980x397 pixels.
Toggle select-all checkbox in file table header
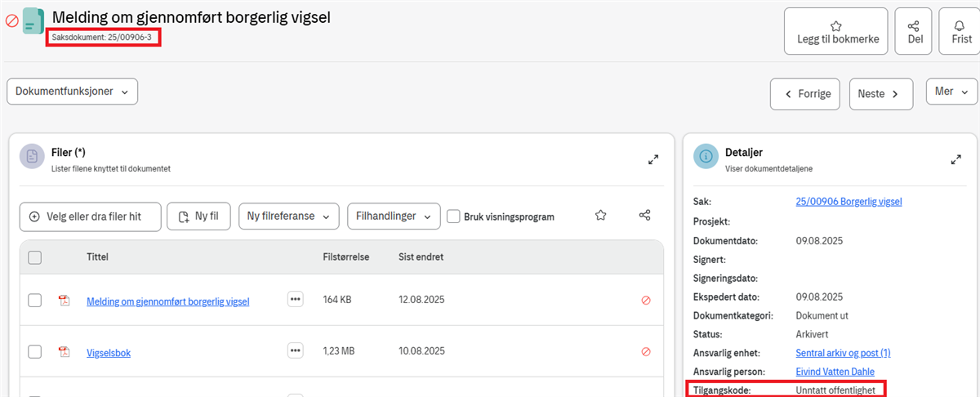pyautogui.click(x=35, y=257)
